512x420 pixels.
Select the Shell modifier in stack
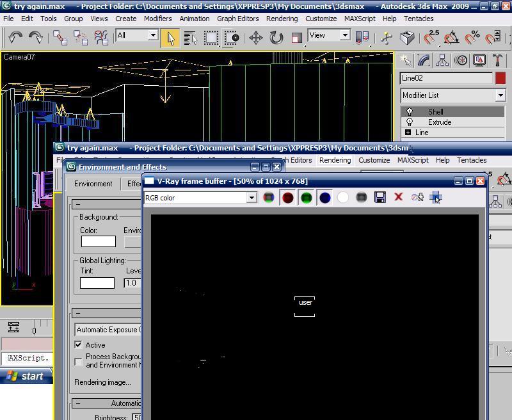[x=452, y=111]
